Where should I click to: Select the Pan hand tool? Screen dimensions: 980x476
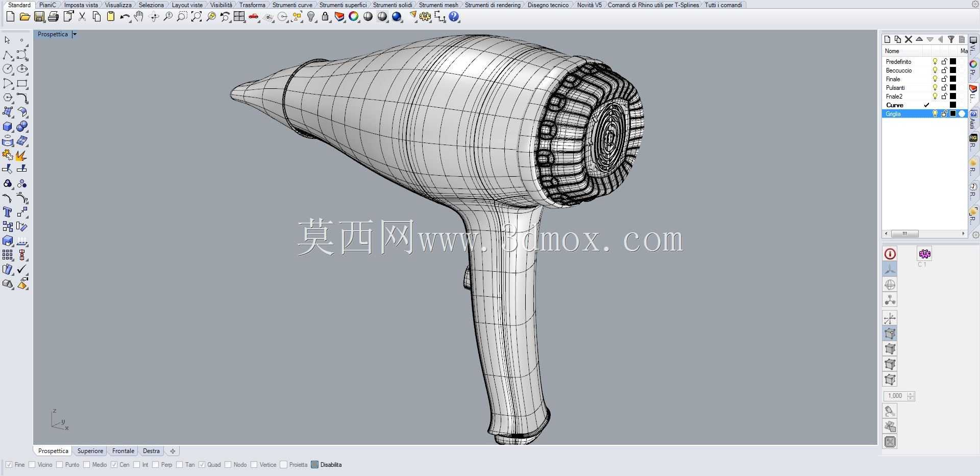[x=138, y=17]
